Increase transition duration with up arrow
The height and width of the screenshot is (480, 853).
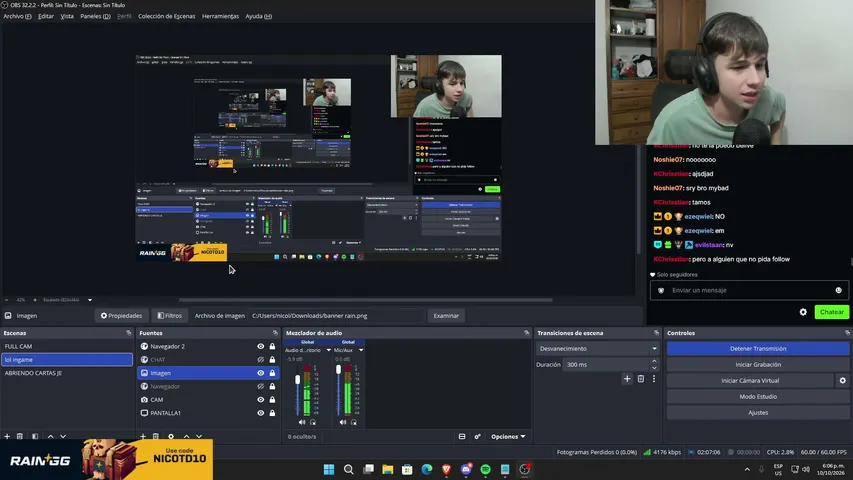click(x=654, y=361)
